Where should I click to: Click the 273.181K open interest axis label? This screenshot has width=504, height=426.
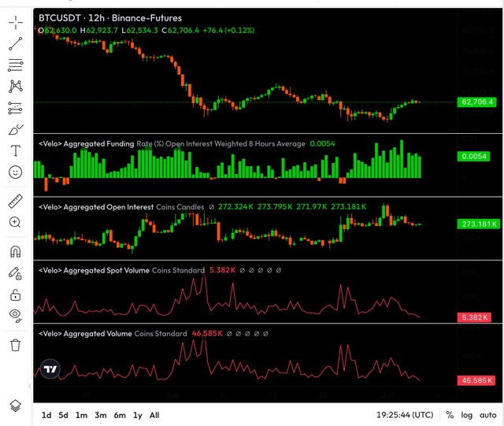pyautogui.click(x=479, y=224)
